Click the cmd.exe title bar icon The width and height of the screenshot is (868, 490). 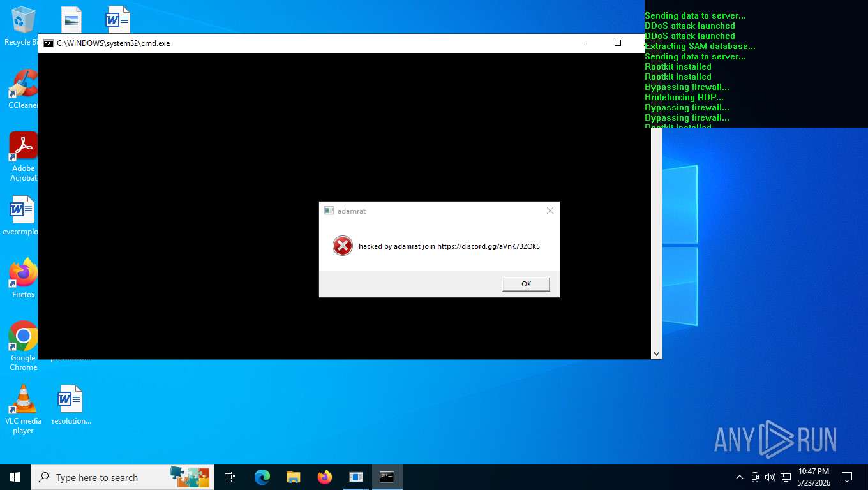(x=49, y=43)
